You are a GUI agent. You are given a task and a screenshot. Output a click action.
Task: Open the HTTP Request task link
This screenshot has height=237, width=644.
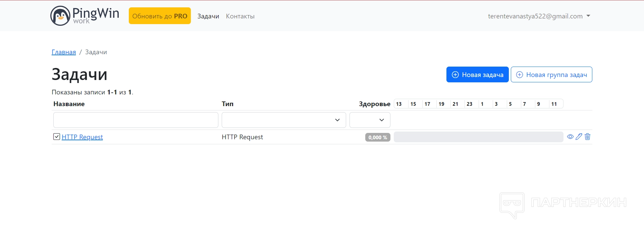pyautogui.click(x=82, y=137)
